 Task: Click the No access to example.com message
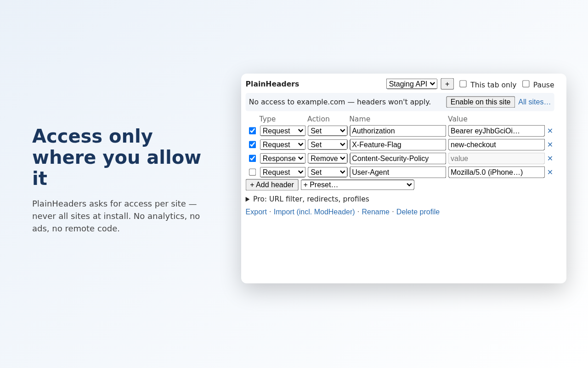click(340, 102)
